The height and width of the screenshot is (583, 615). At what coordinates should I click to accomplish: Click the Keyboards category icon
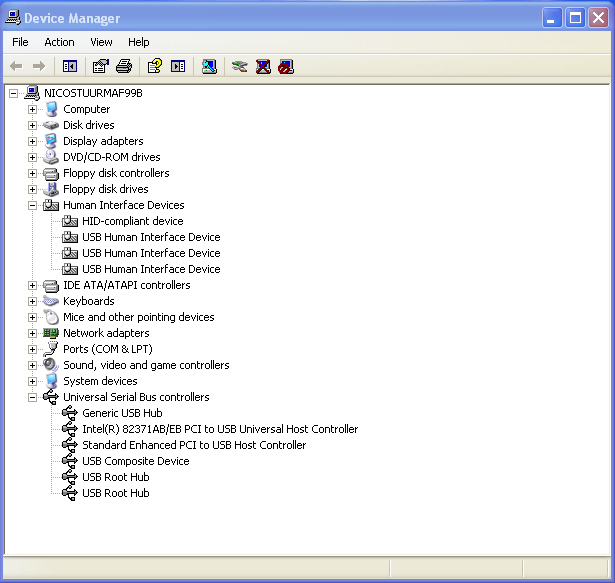tap(51, 301)
